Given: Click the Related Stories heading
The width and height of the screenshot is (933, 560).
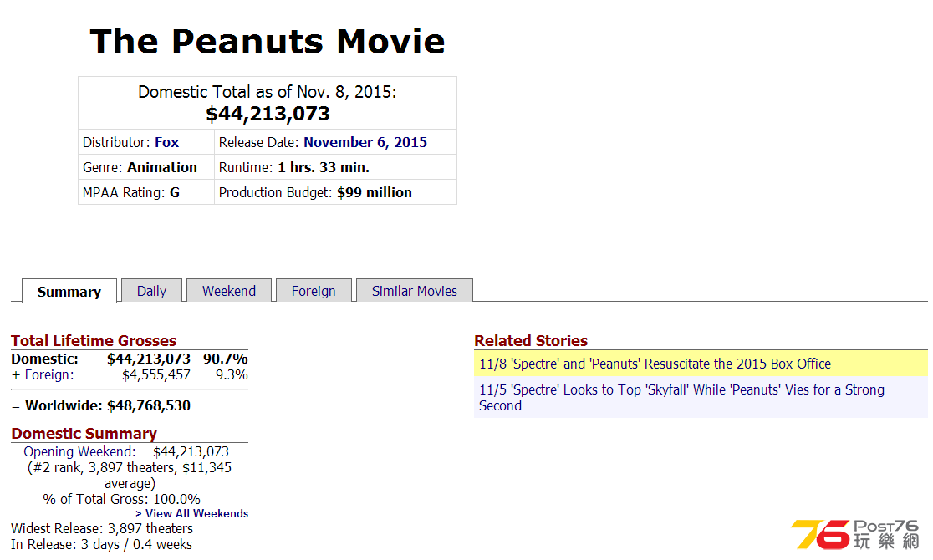Looking at the screenshot, I should tap(531, 340).
